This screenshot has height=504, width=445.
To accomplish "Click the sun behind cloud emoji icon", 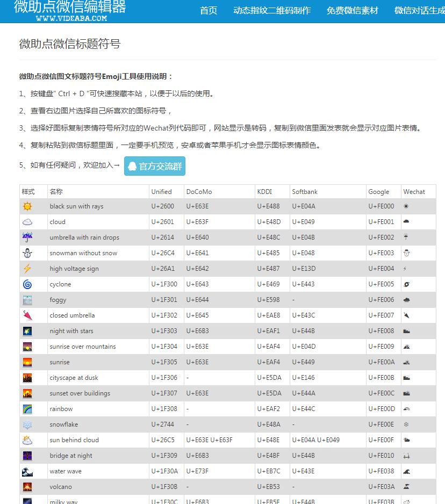I will coord(27,440).
